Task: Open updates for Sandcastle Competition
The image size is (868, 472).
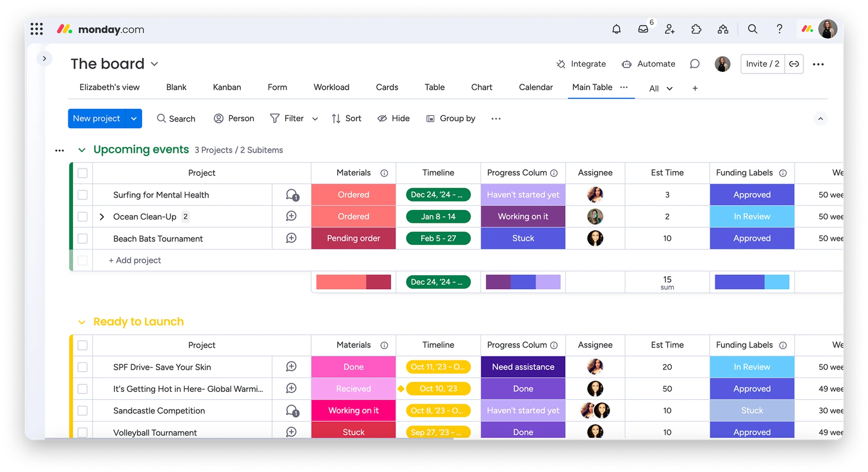Action: (292, 411)
